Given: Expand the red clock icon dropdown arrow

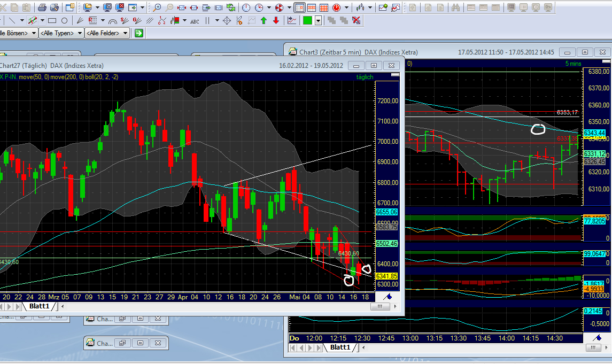Looking at the screenshot, I should (346, 7).
